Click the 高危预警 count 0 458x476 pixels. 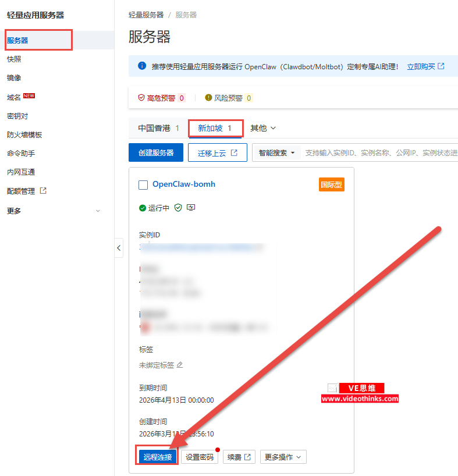[x=182, y=98]
